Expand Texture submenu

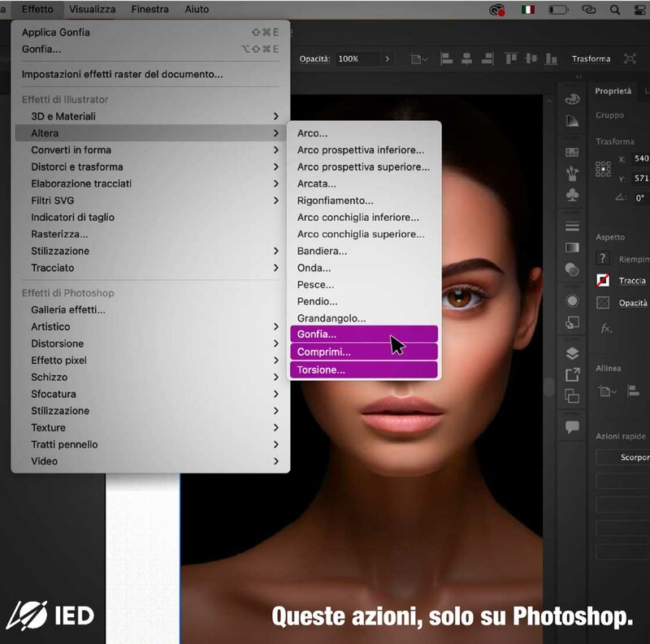coord(151,428)
